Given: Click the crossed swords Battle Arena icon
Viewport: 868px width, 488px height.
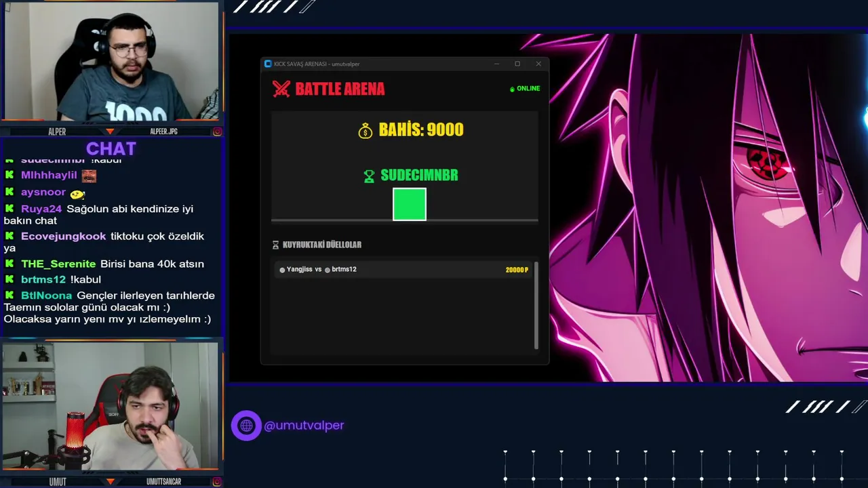Looking at the screenshot, I should (x=281, y=89).
